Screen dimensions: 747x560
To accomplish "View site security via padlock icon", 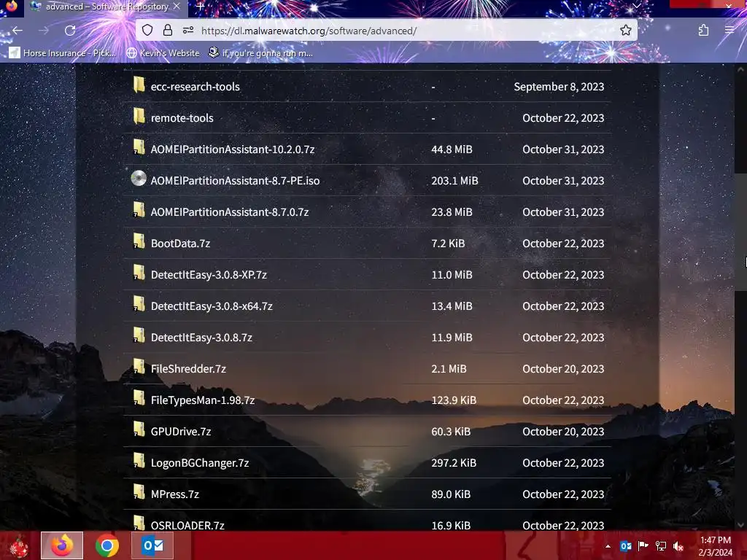I will pos(167,31).
